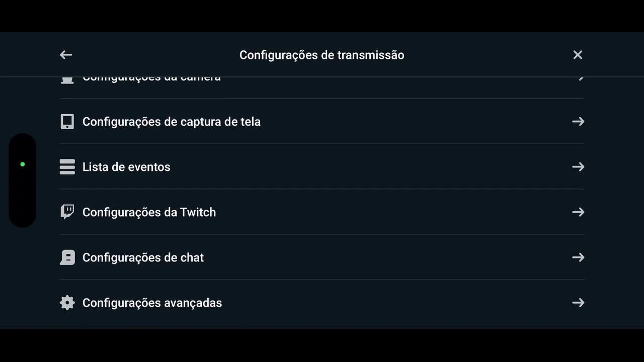Expand screen capture settings via its right arrow
This screenshot has width=644, height=362.
point(578,122)
